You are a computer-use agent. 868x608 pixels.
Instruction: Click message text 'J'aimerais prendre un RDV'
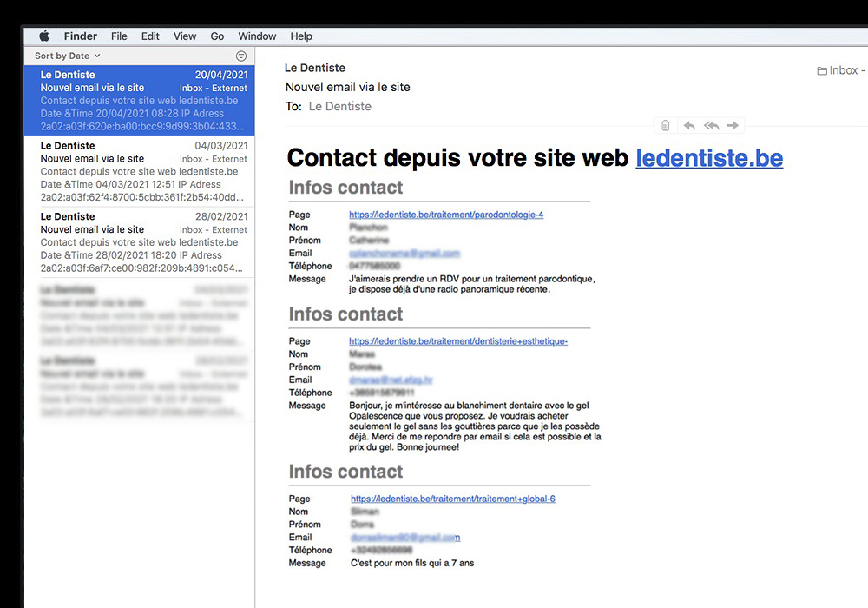click(x=472, y=284)
